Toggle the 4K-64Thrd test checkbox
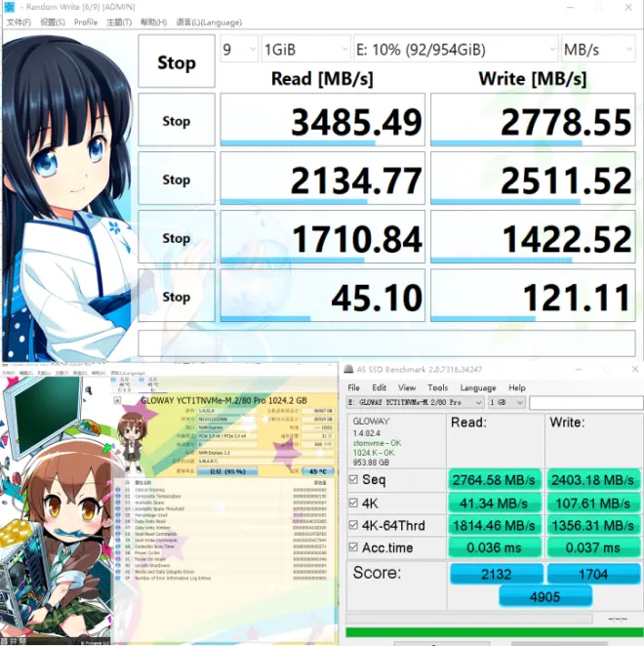The image size is (644, 646). click(x=353, y=525)
